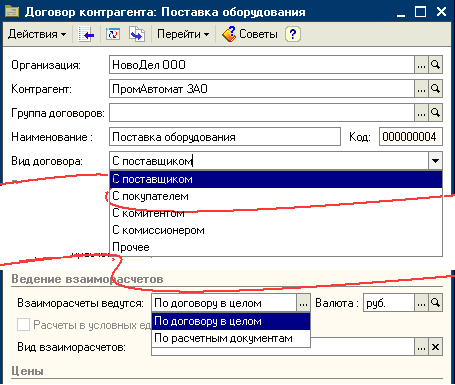
Task: Click the copy-with-arrow toolbar icon
Action: coord(137,34)
